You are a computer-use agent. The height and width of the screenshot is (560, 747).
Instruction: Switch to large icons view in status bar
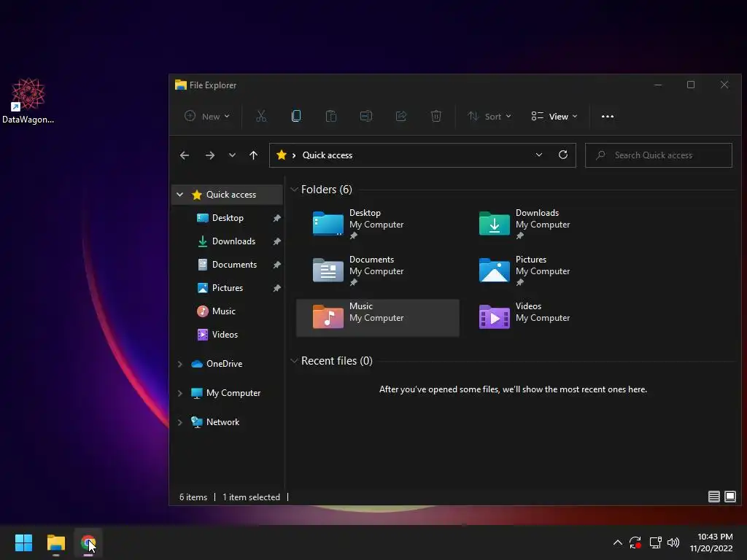click(x=729, y=497)
